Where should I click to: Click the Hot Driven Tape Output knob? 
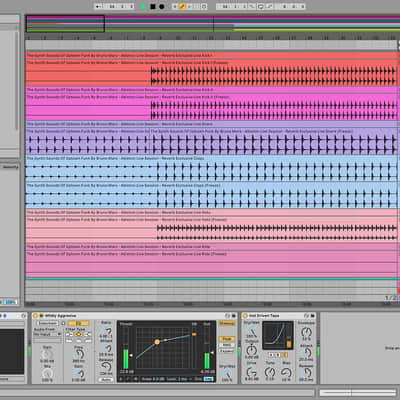coord(252,350)
